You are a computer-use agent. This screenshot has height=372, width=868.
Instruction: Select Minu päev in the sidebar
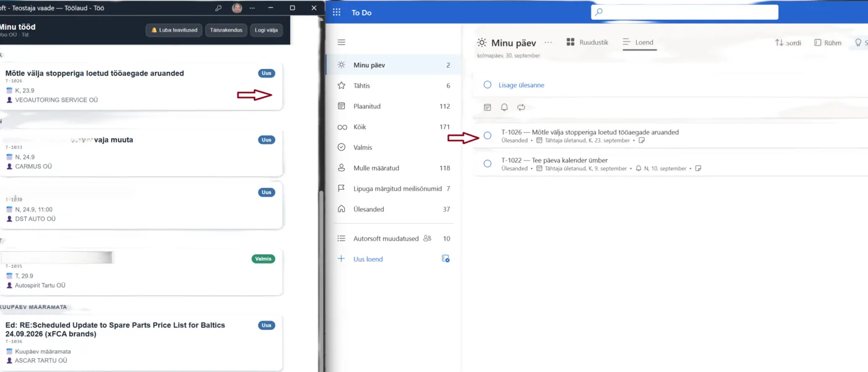pos(393,65)
